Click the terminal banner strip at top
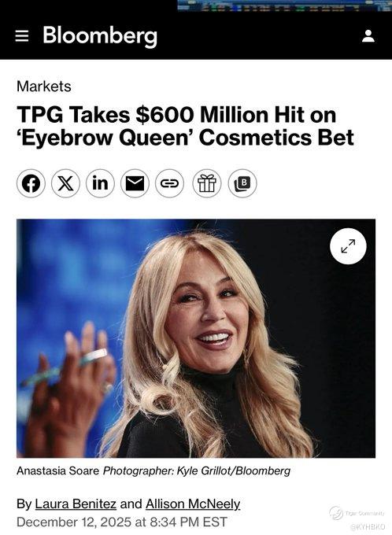The height and width of the screenshot is (535, 392). pos(285,6)
